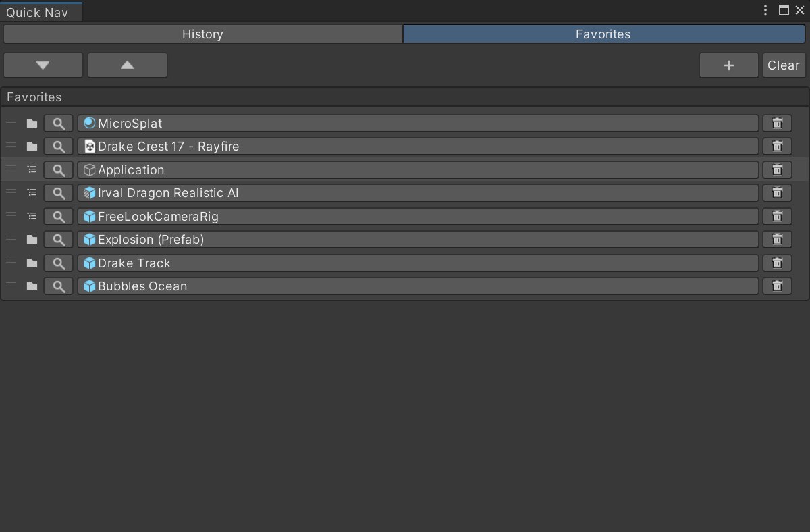The height and width of the screenshot is (532, 810).
Task: Click the Application row magnifier button
Action: click(x=59, y=170)
